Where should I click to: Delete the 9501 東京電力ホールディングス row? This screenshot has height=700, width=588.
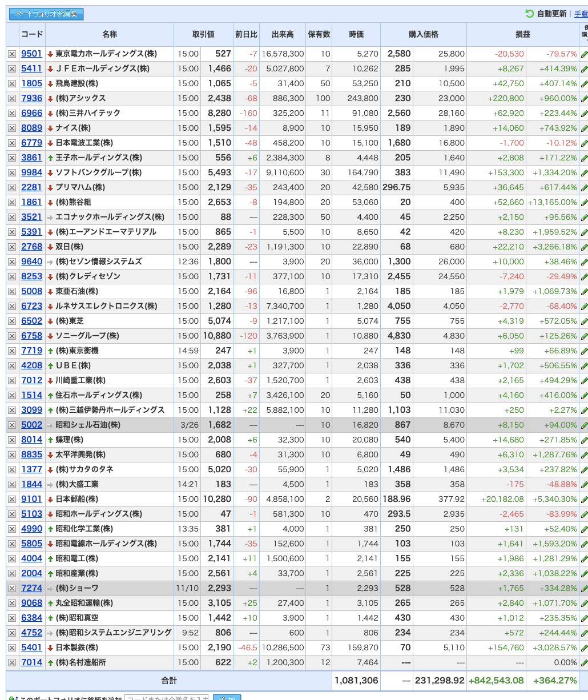click(x=12, y=54)
